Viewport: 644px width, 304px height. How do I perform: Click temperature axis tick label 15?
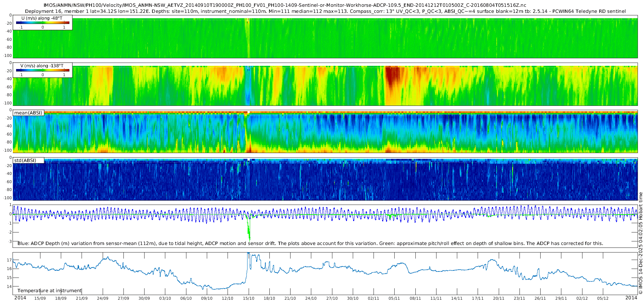(x=9, y=278)
